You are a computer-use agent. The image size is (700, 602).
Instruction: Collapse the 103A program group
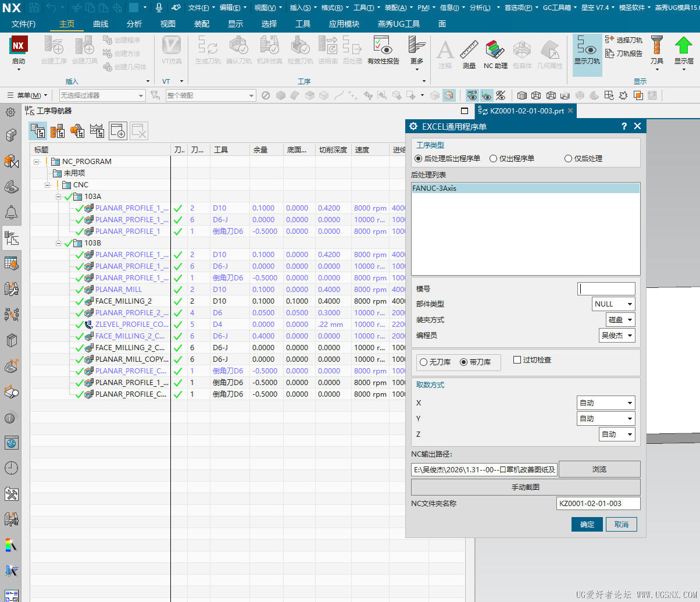pyautogui.click(x=59, y=197)
